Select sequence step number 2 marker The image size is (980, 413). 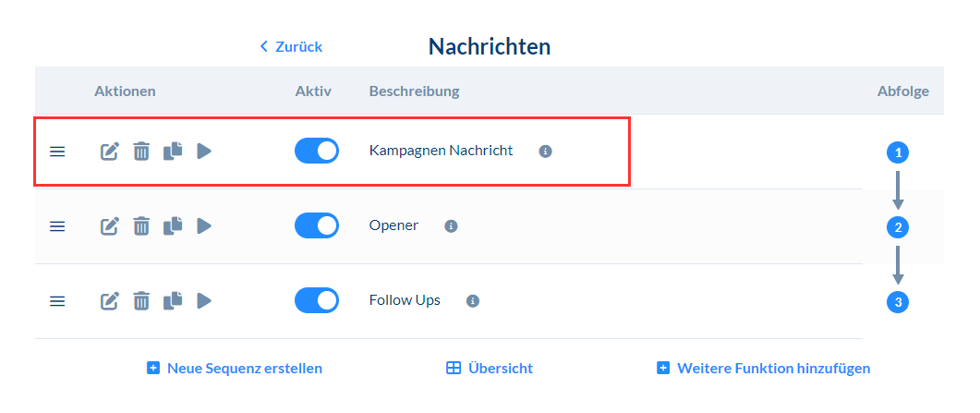pyautogui.click(x=897, y=227)
